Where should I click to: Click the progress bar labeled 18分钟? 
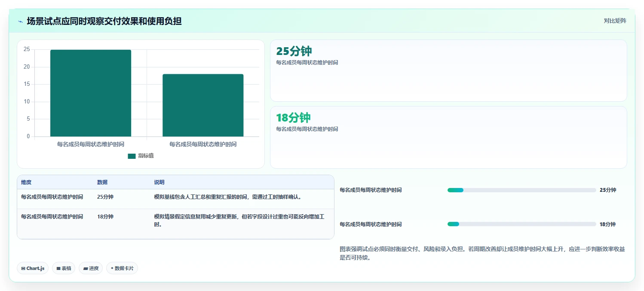pyautogui.click(x=521, y=224)
